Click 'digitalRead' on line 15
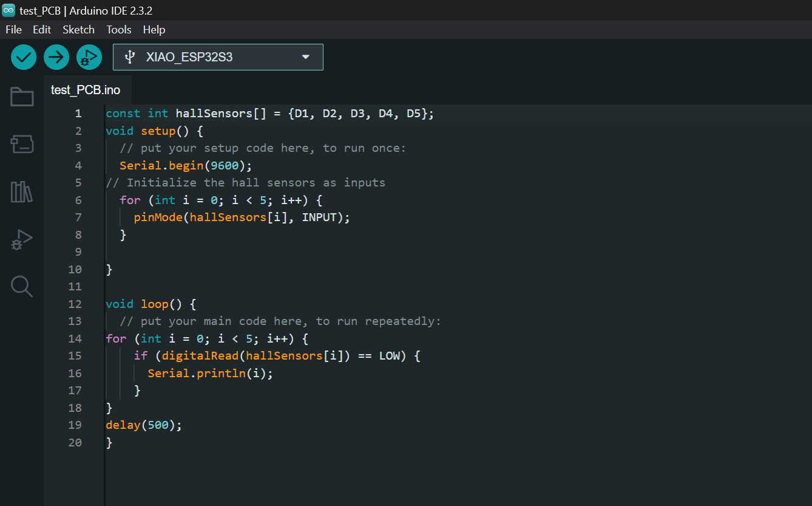 click(200, 356)
